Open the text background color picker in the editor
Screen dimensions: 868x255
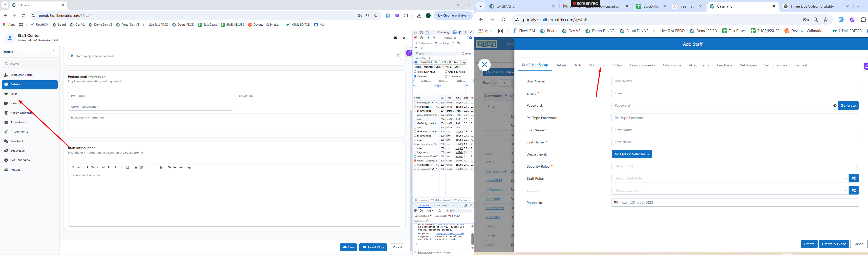click(x=142, y=167)
